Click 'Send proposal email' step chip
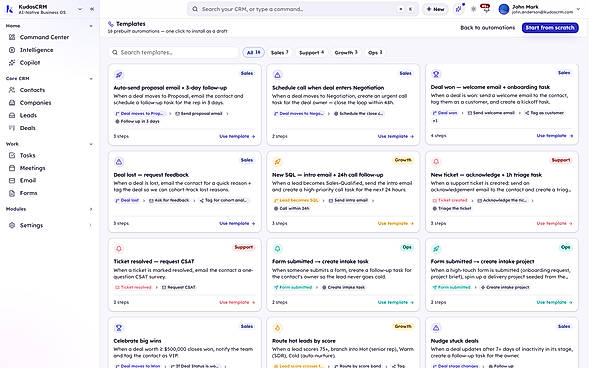 (x=199, y=113)
